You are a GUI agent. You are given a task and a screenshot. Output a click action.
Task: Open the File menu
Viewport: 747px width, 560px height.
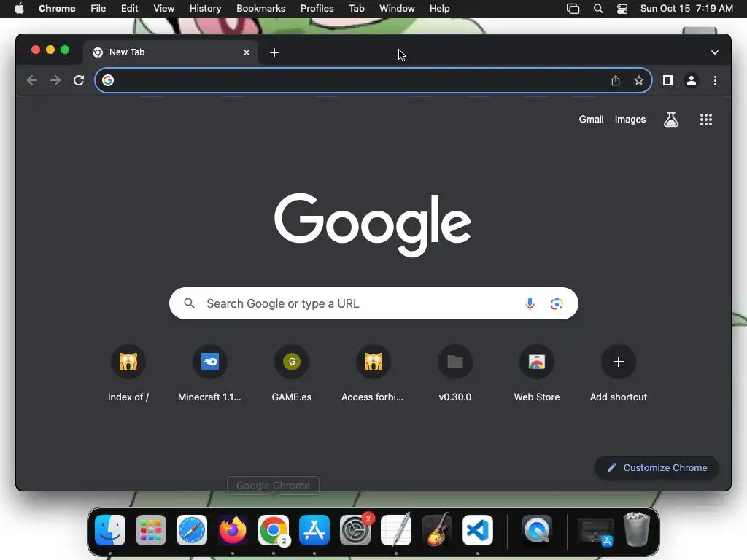click(98, 9)
